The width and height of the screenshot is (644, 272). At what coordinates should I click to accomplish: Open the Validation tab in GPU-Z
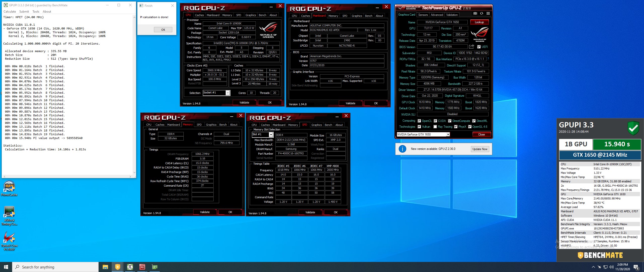pyautogui.click(x=452, y=15)
